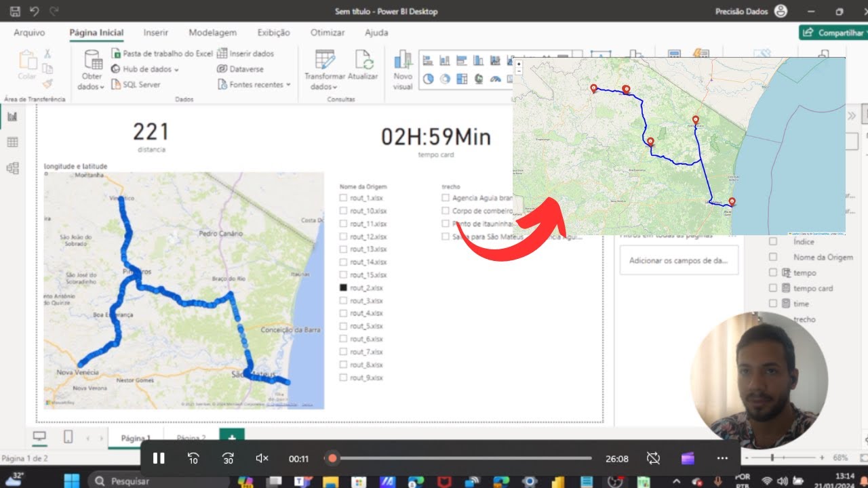Tick the tempo card field checkbox
868x488 pixels.
pyautogui.click(x=773, y=288)
